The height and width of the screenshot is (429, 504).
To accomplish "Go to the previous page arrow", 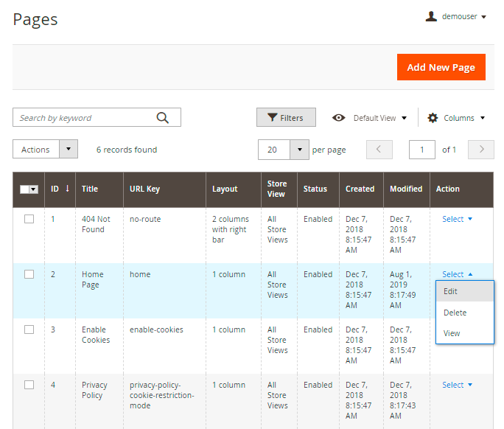I will pyautogui.click(x=379, y=150).
